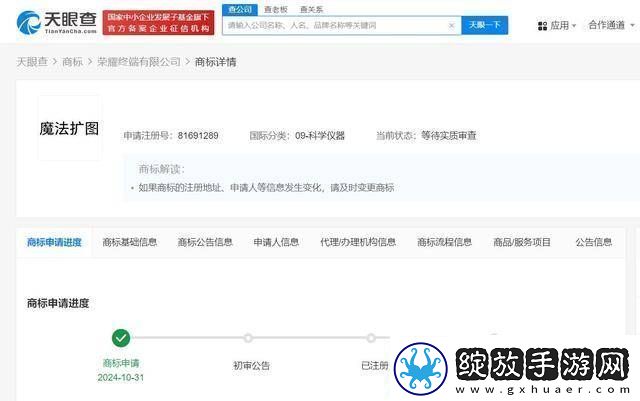Go to 天眼查 breadcrumb home link
The height and width of the screenshot is (401, 640).
32,62
